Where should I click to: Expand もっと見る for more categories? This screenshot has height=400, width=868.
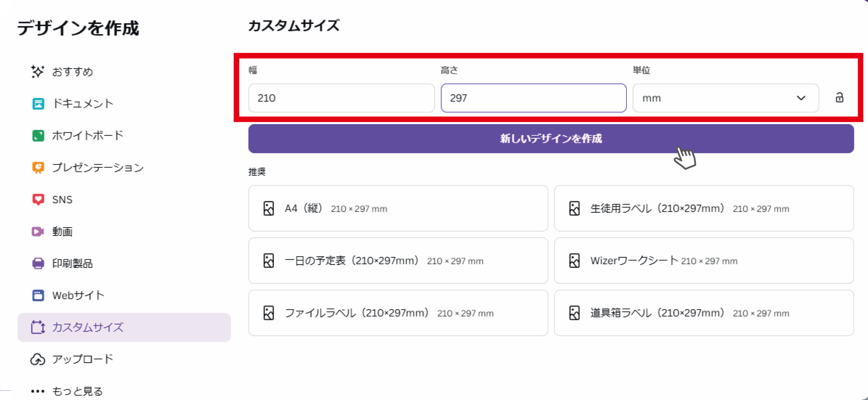(124, 391)
